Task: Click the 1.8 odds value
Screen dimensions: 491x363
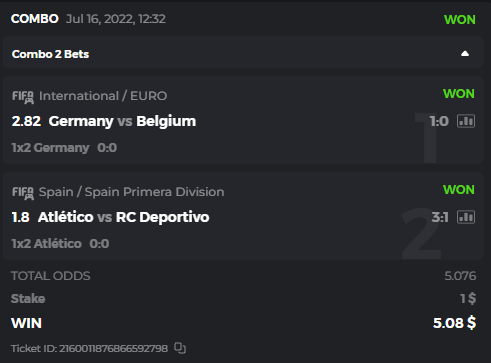Action: tap(20, 217)
